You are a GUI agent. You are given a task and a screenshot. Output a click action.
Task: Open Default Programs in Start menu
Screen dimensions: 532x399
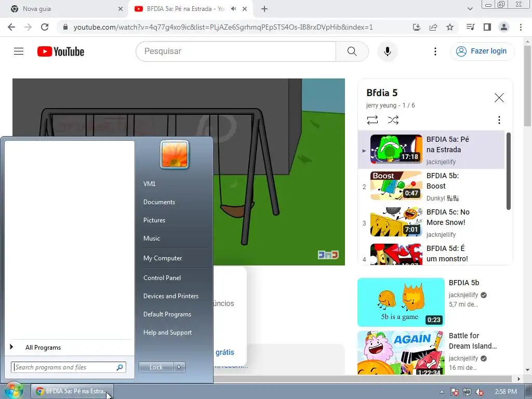pos(167,314)
